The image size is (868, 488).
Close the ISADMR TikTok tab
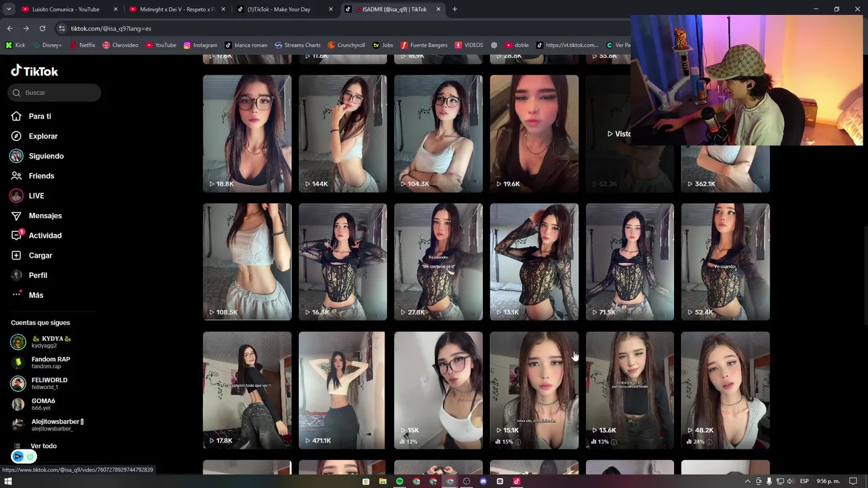coord(438,9)
